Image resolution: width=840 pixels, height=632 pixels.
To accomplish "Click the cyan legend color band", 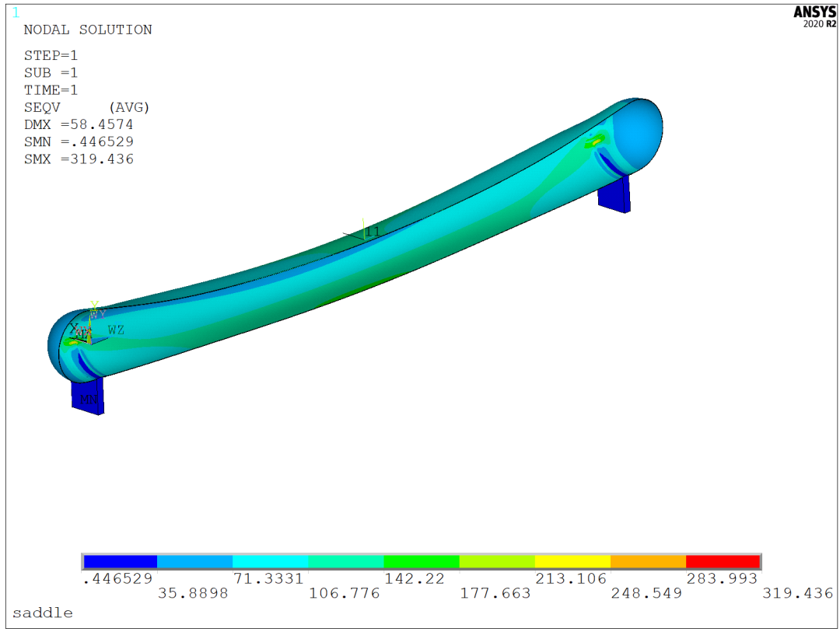I will coord(270,561).
